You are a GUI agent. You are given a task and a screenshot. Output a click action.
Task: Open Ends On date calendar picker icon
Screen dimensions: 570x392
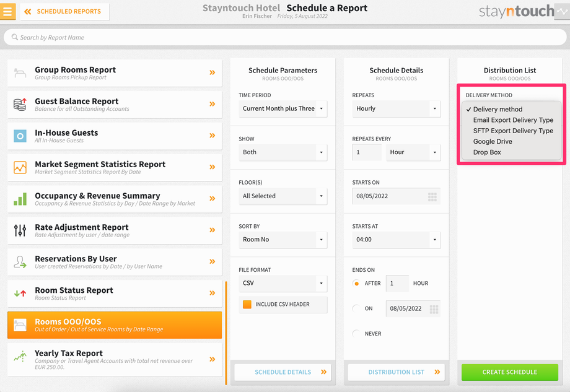(x=434, y=309)
